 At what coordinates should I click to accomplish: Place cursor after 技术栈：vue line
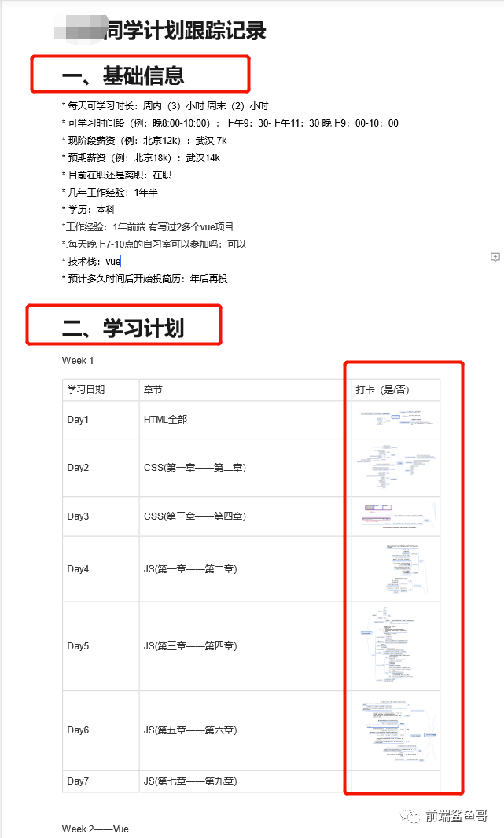click(121, 261)
